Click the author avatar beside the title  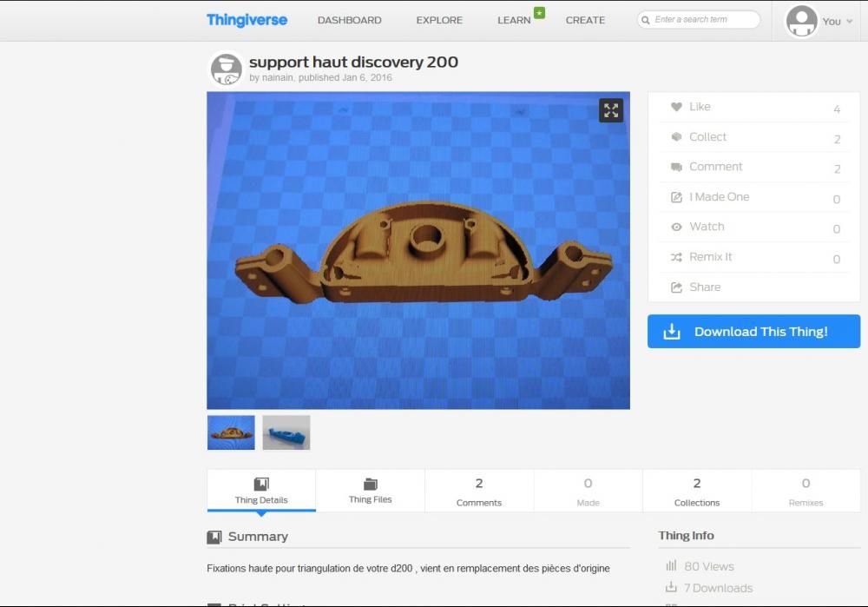[x=226, y=69]
